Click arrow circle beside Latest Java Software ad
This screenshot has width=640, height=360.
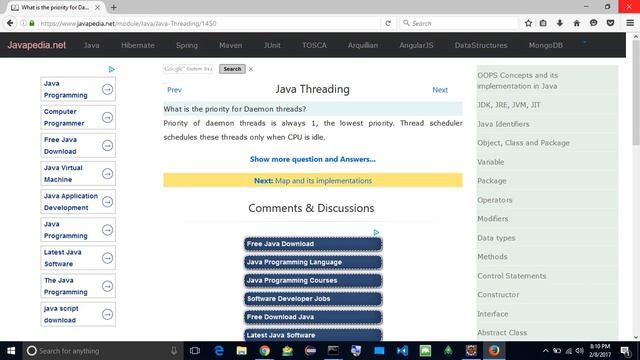click(x=107, y=258)
